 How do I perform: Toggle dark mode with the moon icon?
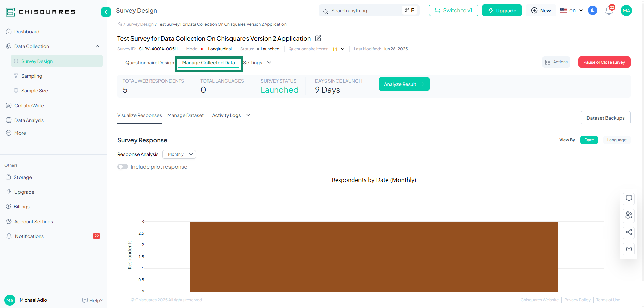(x=592, y=10)
